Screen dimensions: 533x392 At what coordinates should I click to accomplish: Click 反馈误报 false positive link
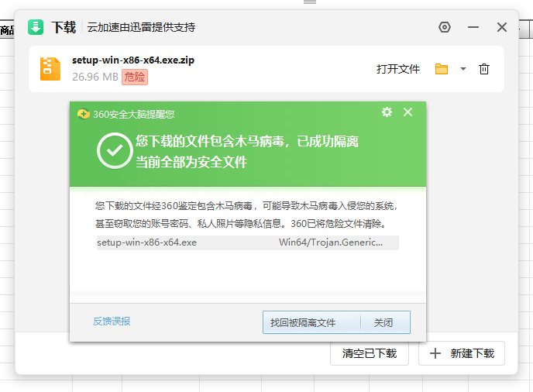(112, 322)
